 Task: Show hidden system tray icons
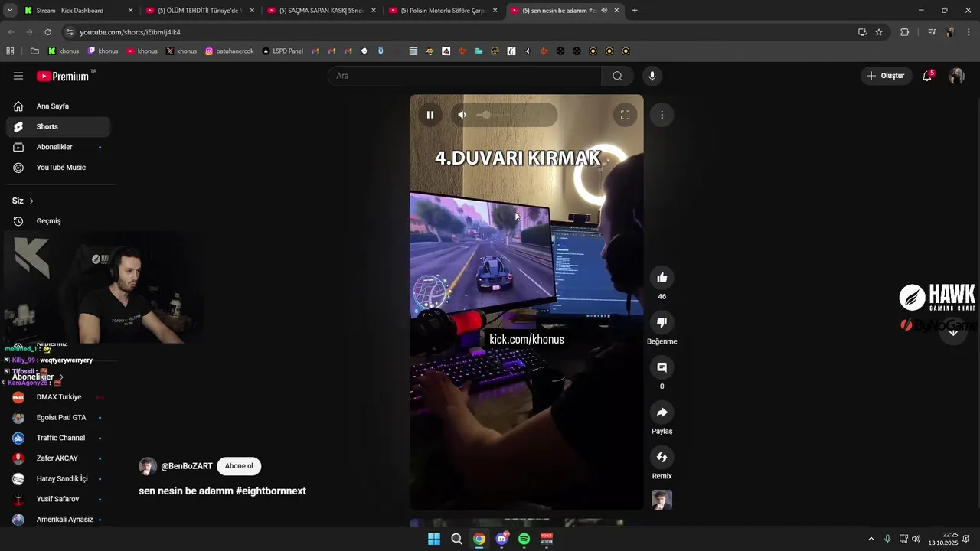tap(871, 539)
